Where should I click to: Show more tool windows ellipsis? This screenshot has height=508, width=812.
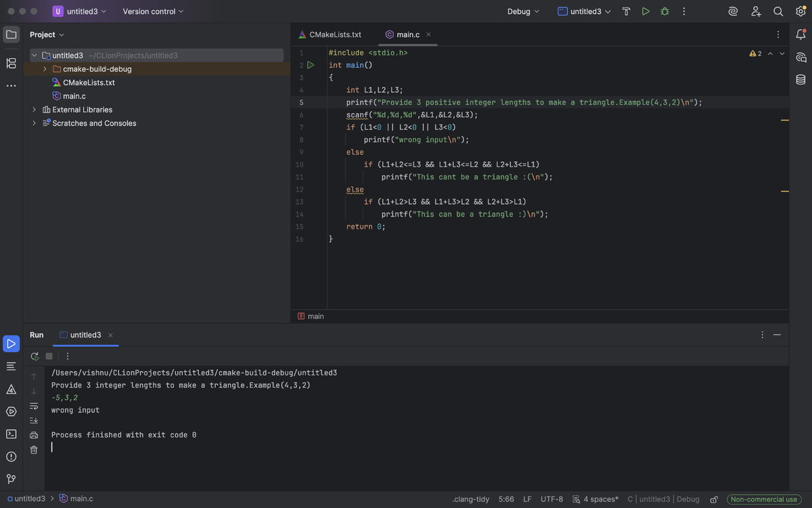tap(11, 86)
